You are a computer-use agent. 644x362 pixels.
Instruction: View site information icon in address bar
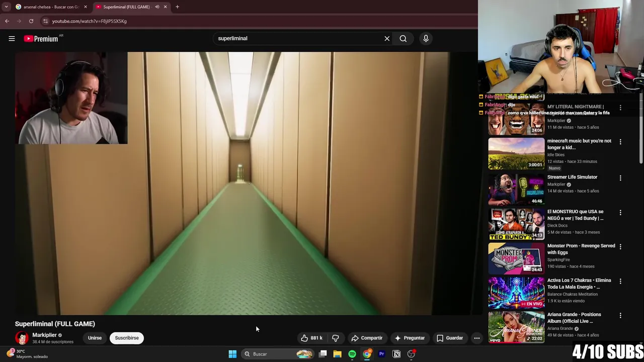pyautogui.click(x=45, y=21)
